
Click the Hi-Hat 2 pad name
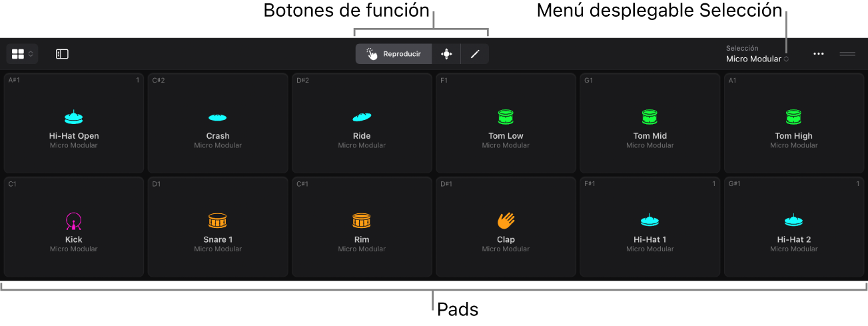(x=794, y=239)
